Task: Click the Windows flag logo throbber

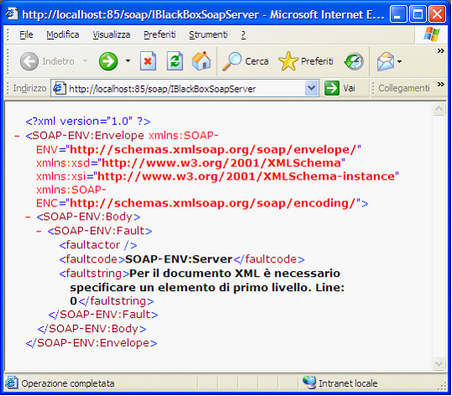Action: click(x=431, y=34)
